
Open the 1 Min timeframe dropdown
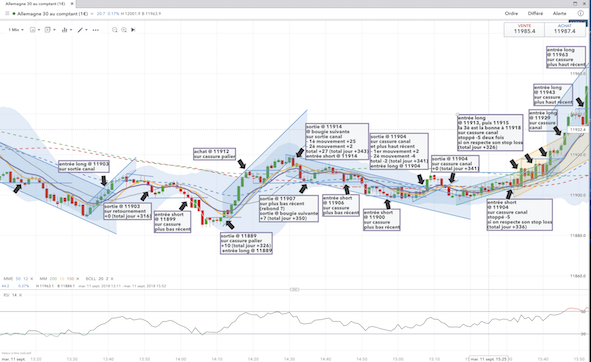16,30
